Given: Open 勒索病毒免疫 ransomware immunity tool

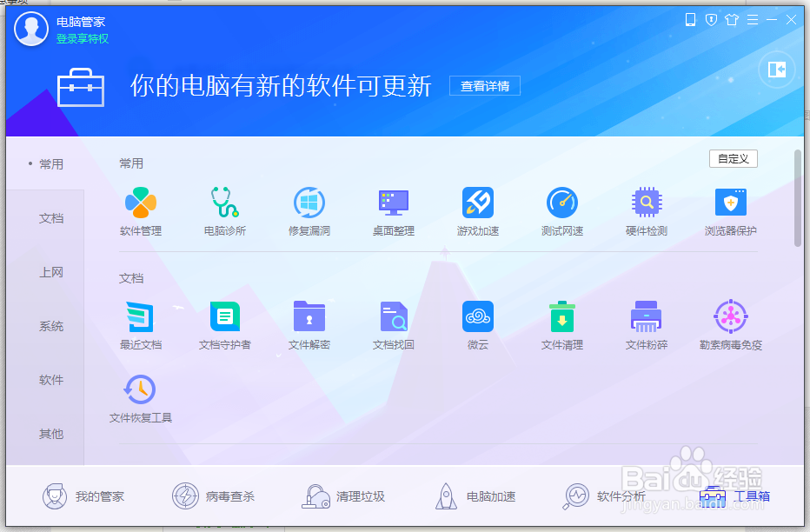Looking at the screenshot, I should tap(730, 325).
